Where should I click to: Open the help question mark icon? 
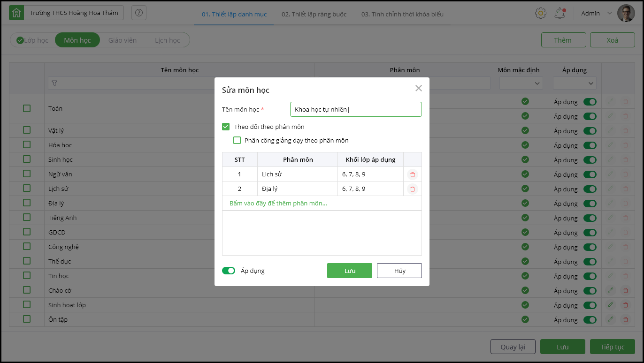pyautogui.click(x=138, y=13)
